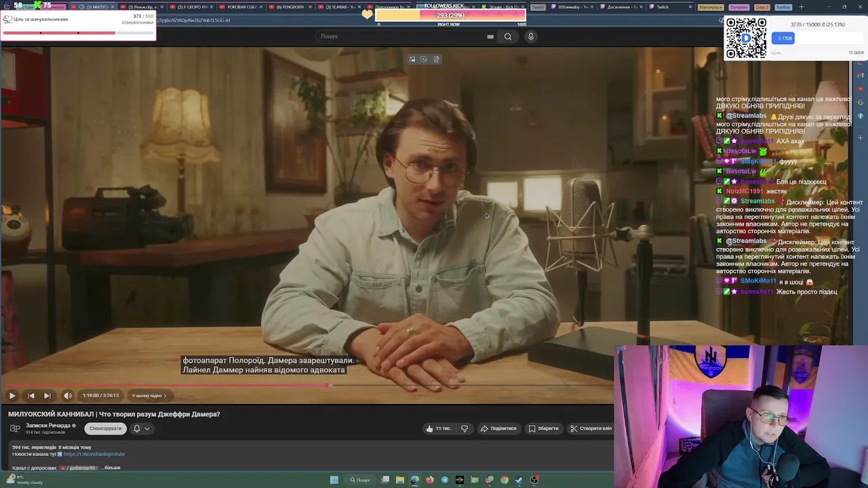The width and height of the screenshot is (868, 488).
Task: Skip to the next video button
Action: (x=47, y=396)
